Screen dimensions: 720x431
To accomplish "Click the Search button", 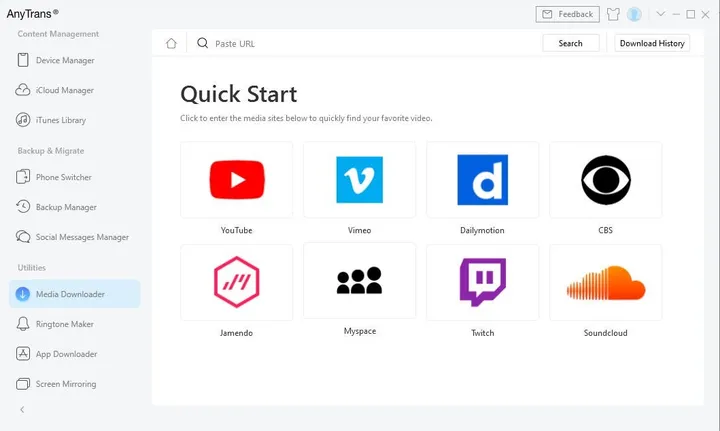I will pos(570,43).
